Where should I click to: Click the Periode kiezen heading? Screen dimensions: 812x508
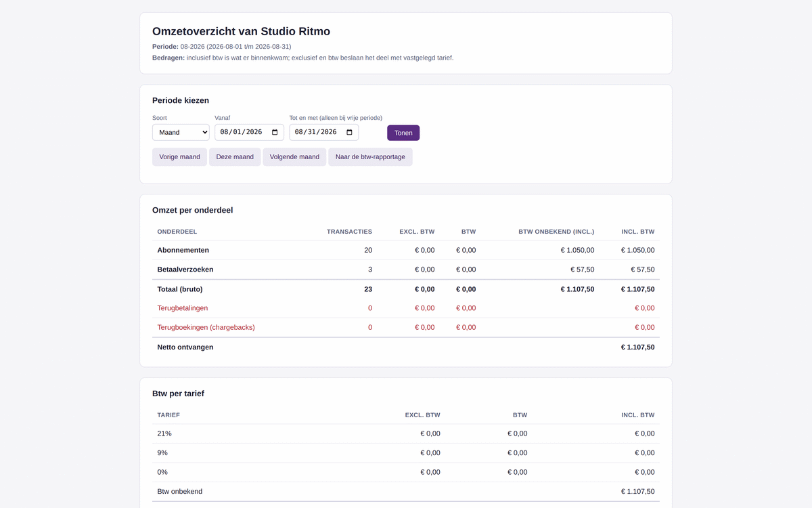point(181,100)
